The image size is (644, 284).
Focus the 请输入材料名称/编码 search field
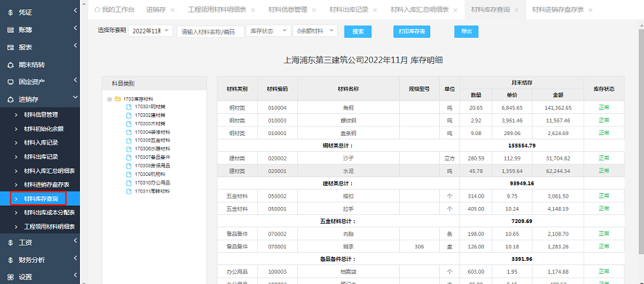tap(211, 32)
